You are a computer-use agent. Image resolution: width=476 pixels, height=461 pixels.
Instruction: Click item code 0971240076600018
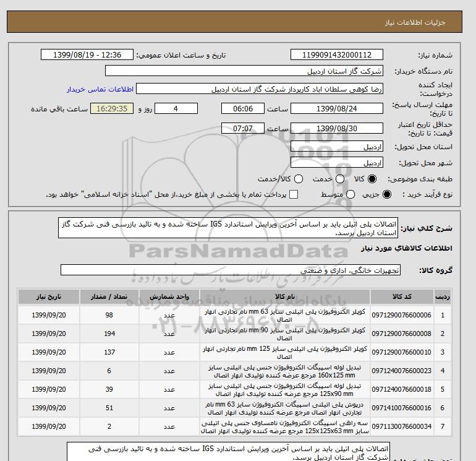tap(401, 389)
